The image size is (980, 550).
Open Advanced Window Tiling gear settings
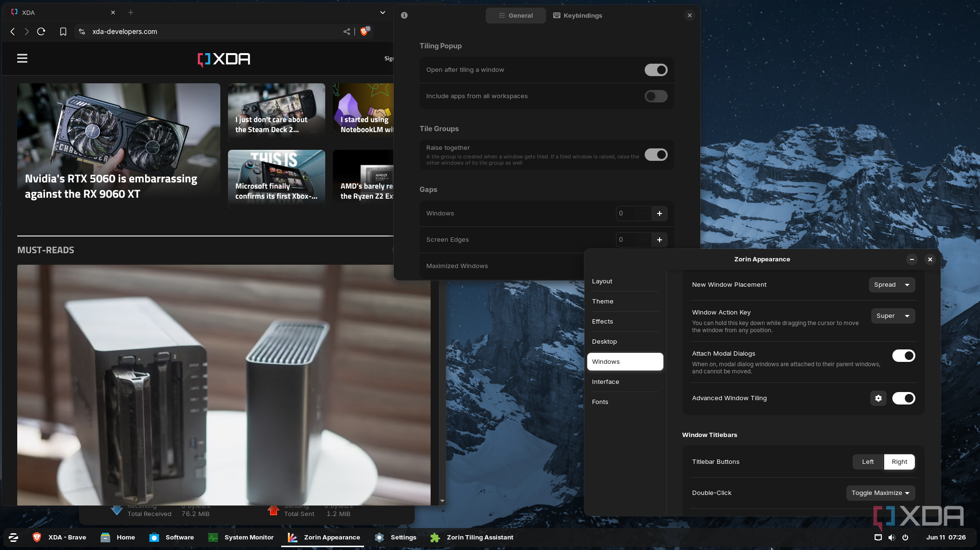[x=878, y=398]
